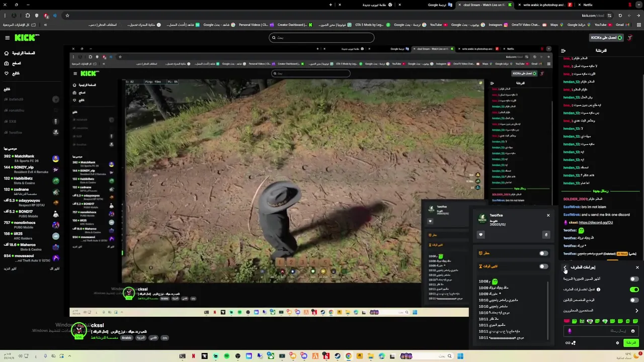Open iiR25 ARC Raiders channel
The height and width of the screenshot is (362, 644).
pos(31,236)
